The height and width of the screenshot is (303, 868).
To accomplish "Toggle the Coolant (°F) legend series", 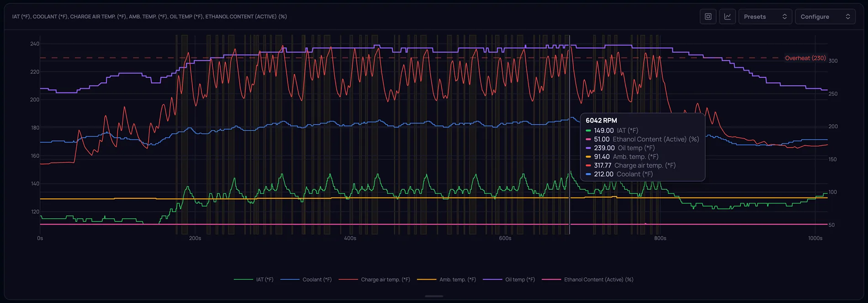I will click(x=306, y=280).
